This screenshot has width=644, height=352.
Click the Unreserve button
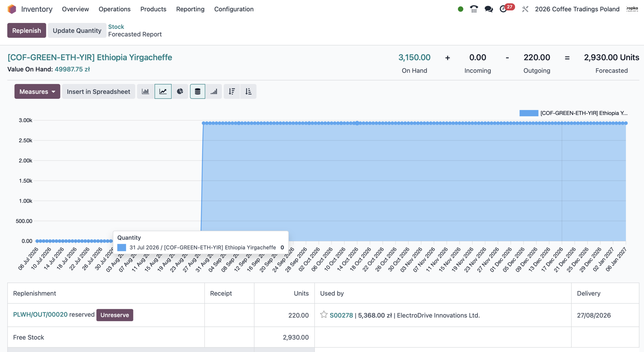click(x=115, y=315)
